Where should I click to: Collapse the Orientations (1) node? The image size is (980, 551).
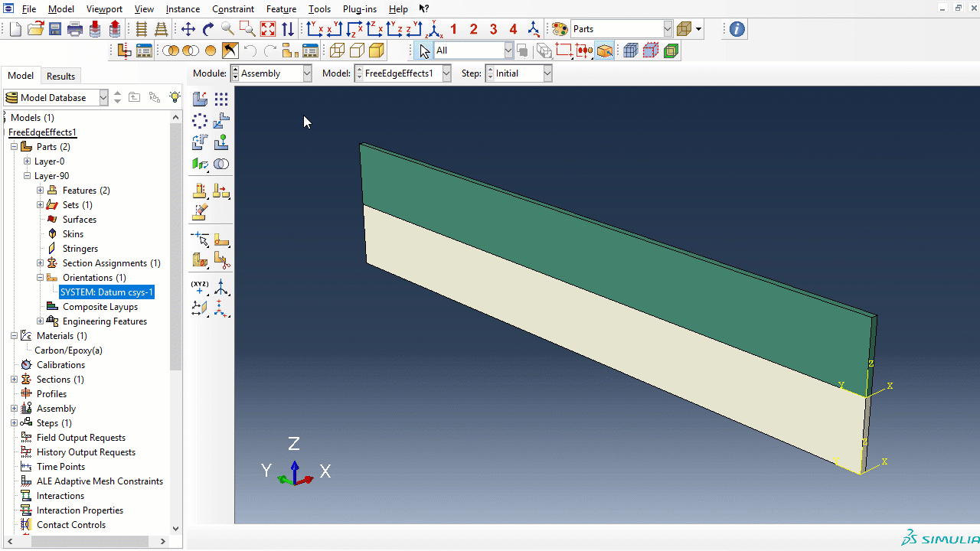click(41, 278)
